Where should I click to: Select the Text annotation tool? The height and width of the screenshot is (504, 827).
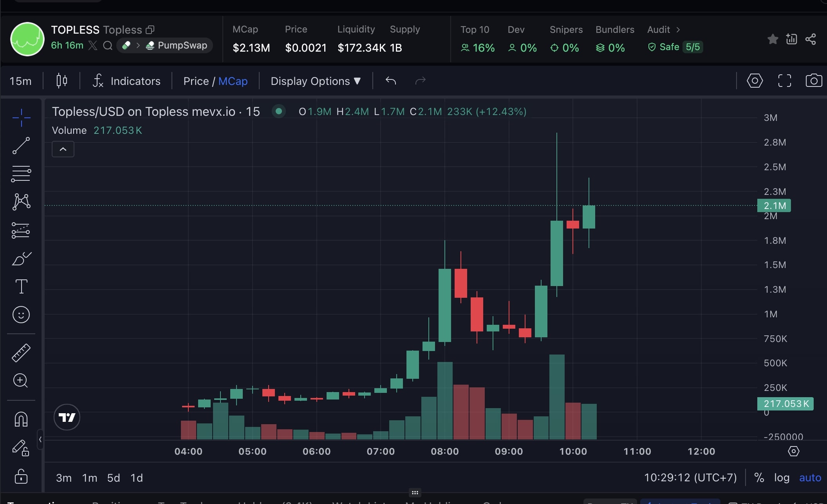21,286
